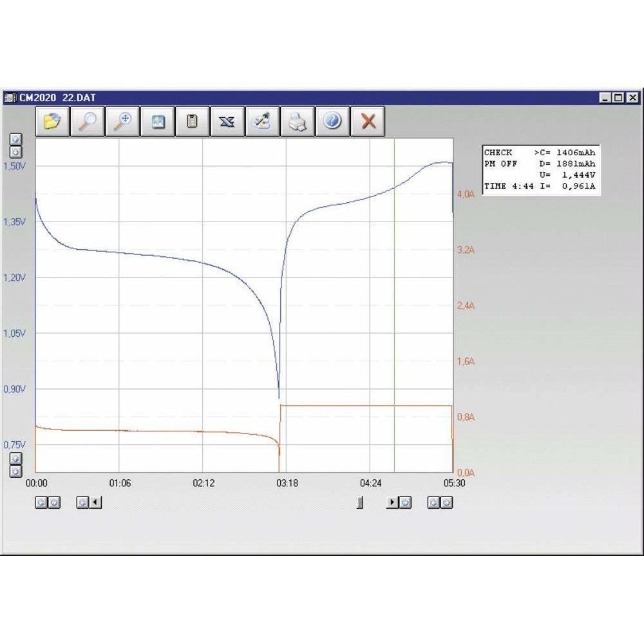Click the C= 1406mAh charge value
The image size is (644, 644).
[x=567, y=153]
